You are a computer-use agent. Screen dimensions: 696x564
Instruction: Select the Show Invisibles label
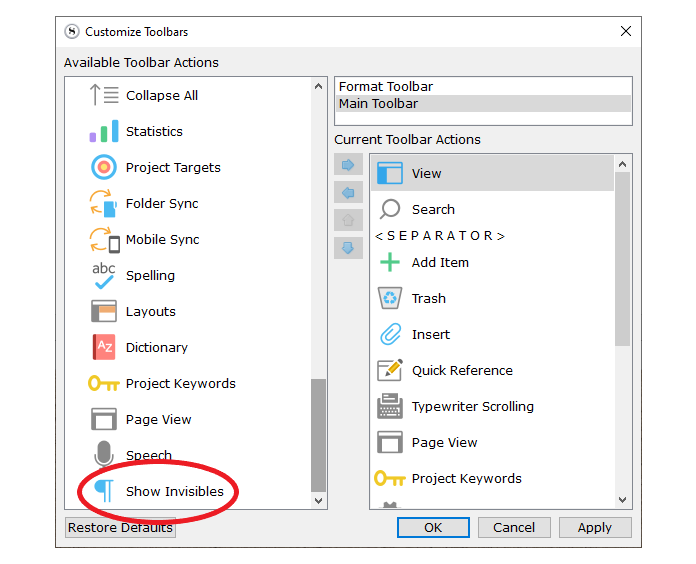pyautogui.click(x=175, y=491)
